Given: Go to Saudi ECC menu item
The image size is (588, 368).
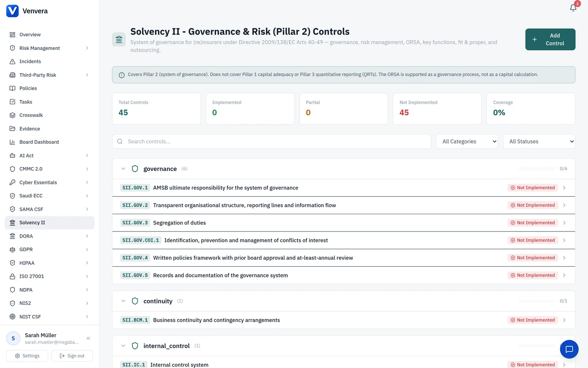Looking at the screenshot, I should pos(49,196).
